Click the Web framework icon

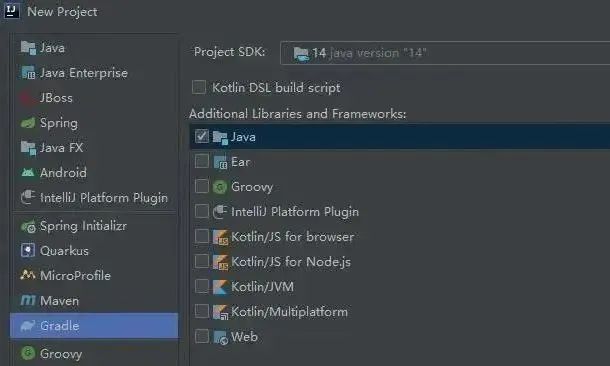pyautogui.click(x=220, y=337)
